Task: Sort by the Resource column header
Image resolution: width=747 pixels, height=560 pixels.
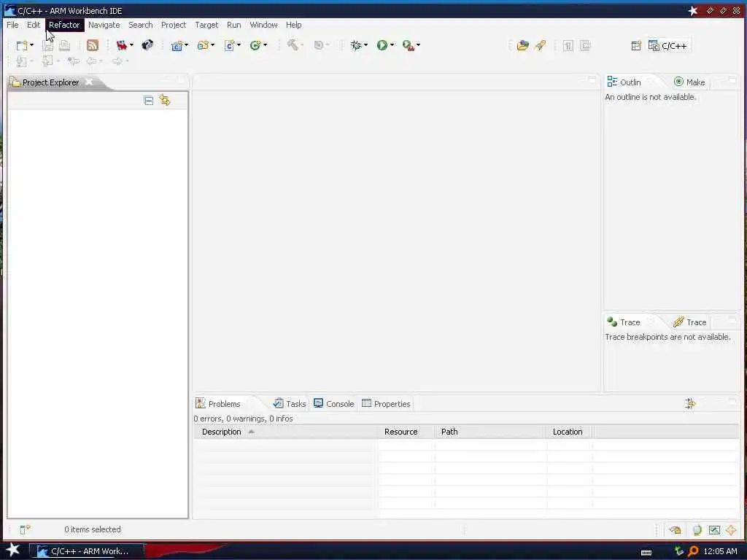Action: click(x=406, y=432)
